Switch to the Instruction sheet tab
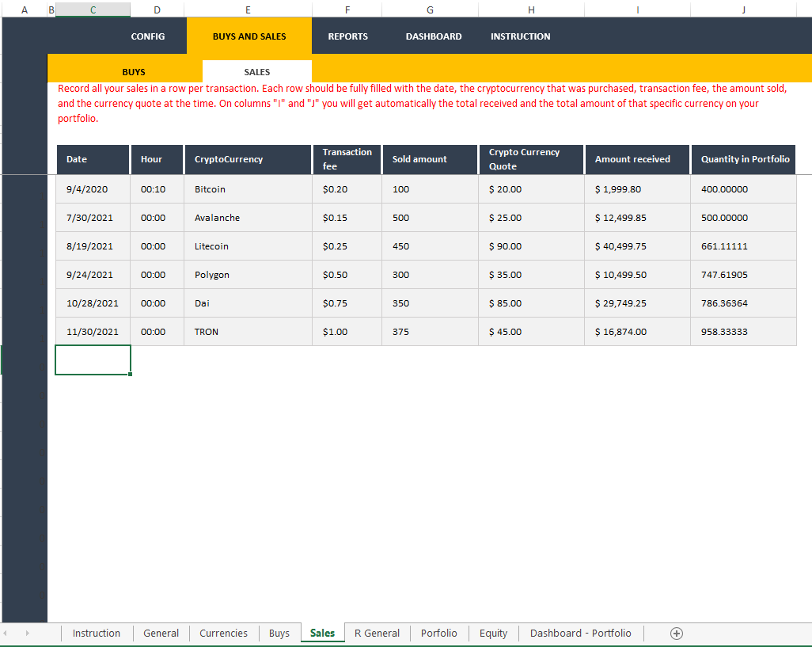This screenshot has width=812, height=647. (97, 633)
